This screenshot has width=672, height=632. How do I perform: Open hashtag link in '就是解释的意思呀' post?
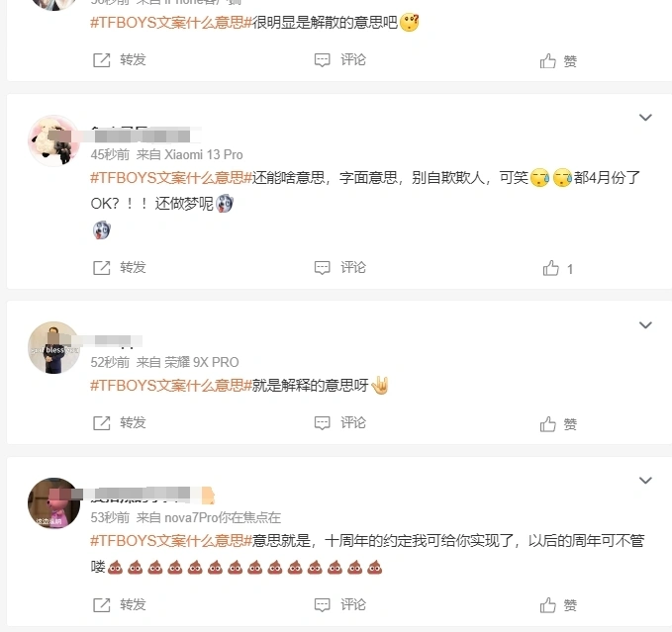(x=171, y=385)
